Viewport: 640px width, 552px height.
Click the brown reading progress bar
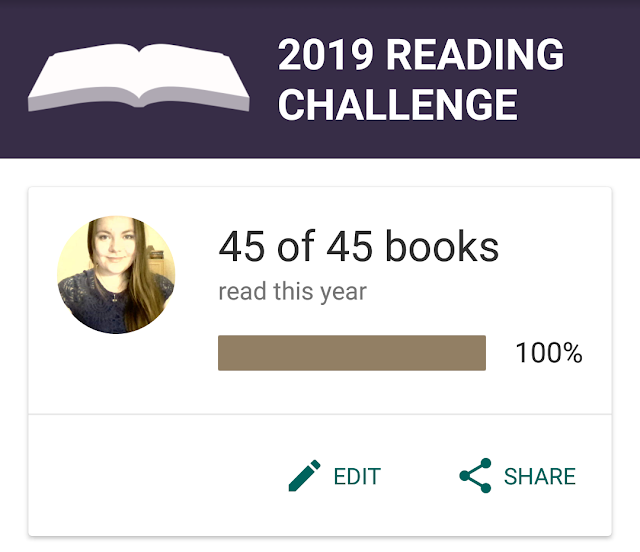click(352, 353)
